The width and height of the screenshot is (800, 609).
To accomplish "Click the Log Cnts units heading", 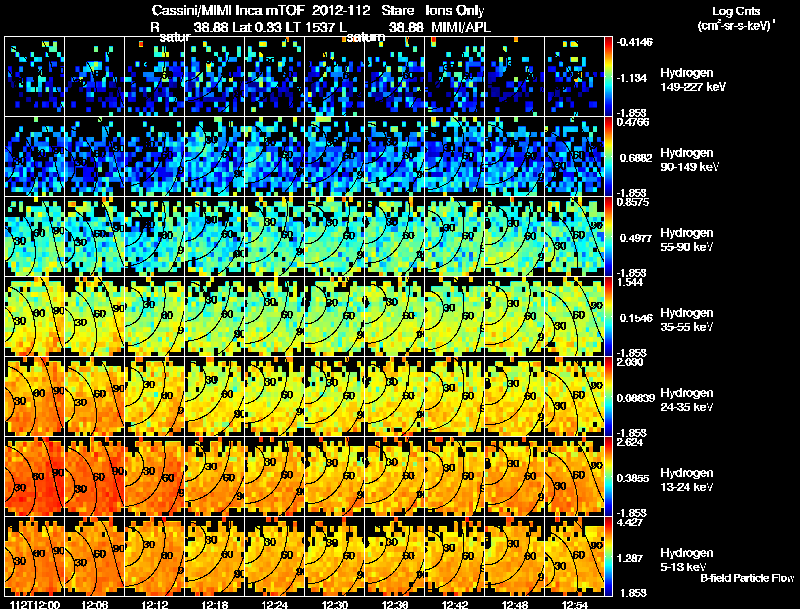I will pyautogui.click(x=736, y=18).
